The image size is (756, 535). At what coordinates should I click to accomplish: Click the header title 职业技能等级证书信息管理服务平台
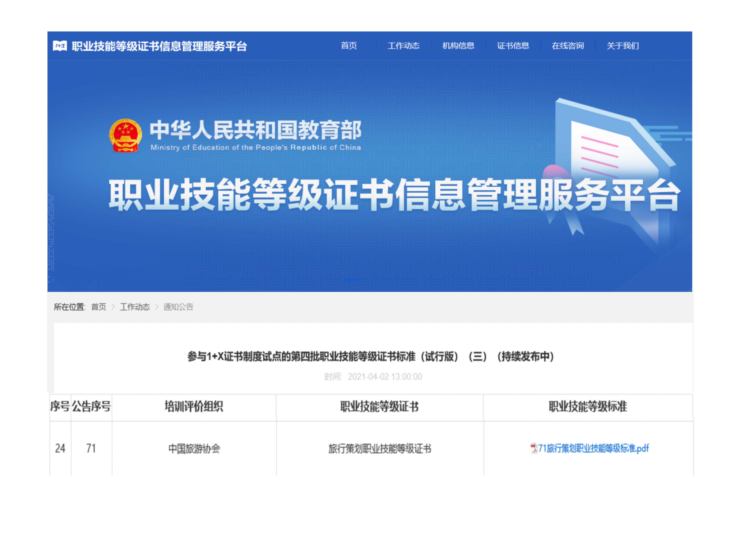coord(159,46)
